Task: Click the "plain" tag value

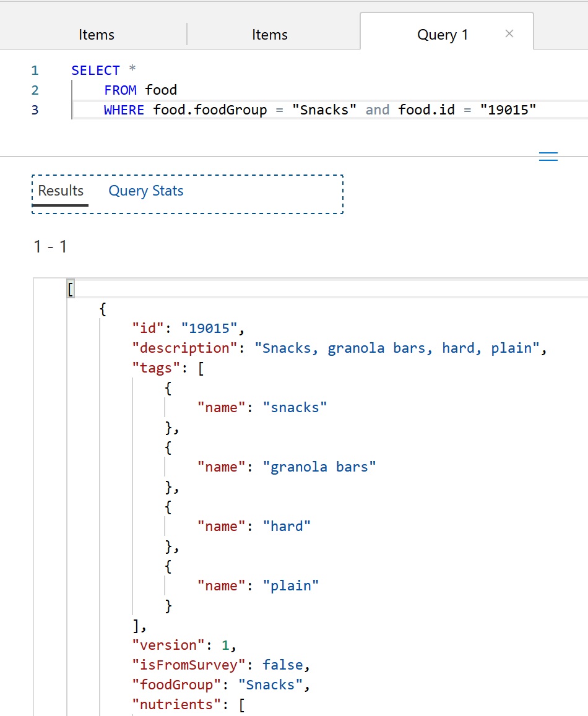Action: 291,585
